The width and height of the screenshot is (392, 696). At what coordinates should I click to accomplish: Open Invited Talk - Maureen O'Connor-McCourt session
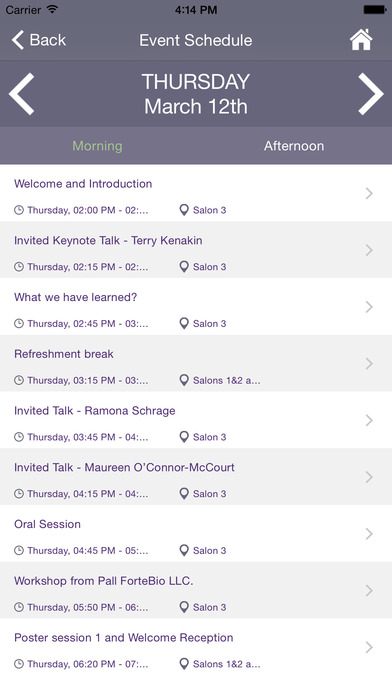196,477
